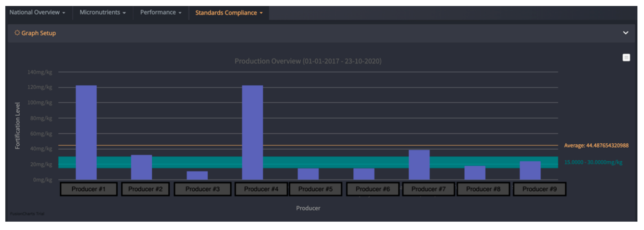Open the Performance dropdown menu
This screenshot has height=230, width=644.
[x=161, y=12]
